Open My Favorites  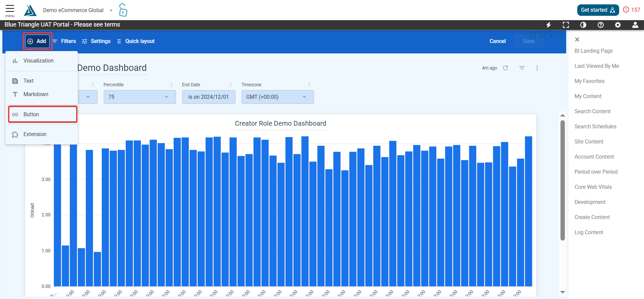(589, 81)
